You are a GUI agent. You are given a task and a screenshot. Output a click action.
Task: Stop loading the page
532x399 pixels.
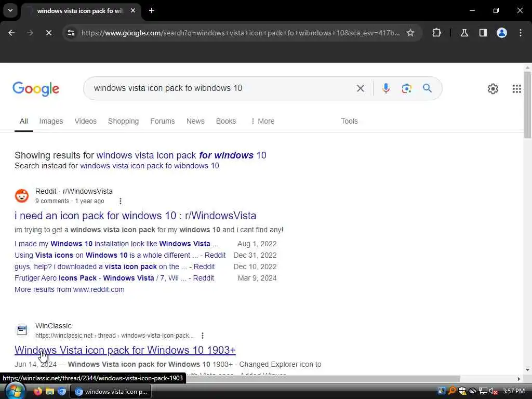[x=48, y=33]
